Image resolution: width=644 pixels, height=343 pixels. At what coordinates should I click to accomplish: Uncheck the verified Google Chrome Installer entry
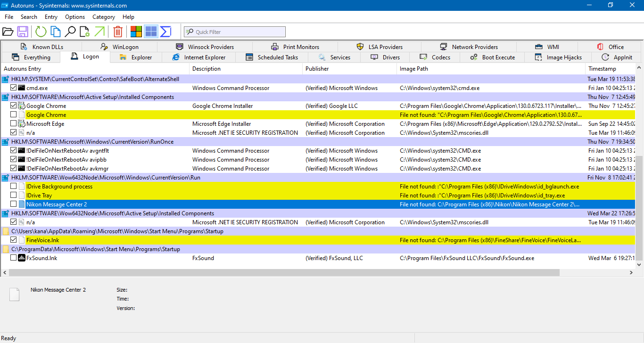click(x=14, y=106)
